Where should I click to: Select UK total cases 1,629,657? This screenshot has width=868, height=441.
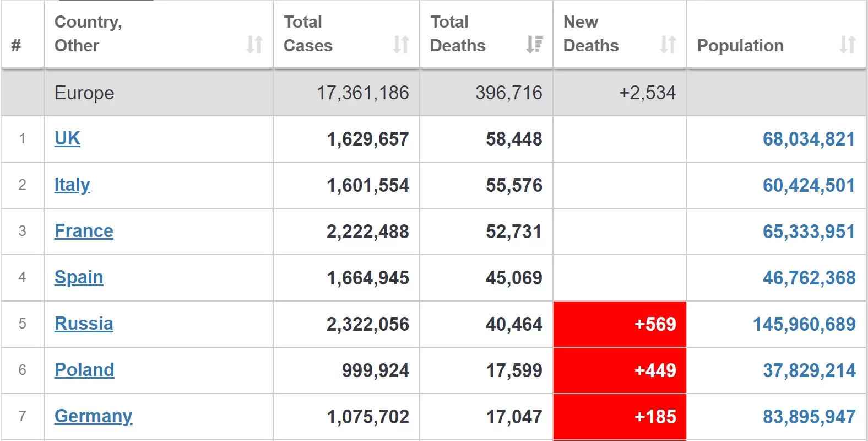[368, 139]
